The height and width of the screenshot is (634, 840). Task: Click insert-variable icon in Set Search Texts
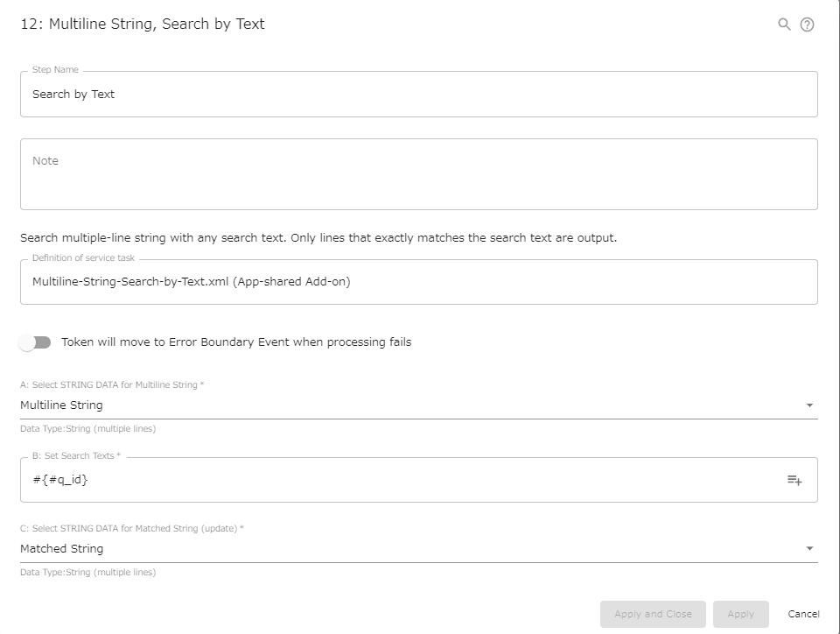pos(794,480)
